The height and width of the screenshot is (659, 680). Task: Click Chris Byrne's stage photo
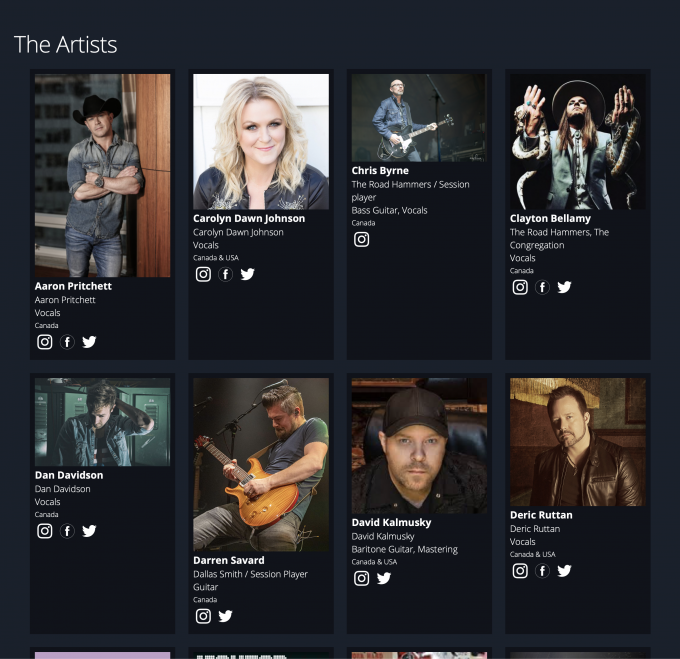[x=419, y=118]
